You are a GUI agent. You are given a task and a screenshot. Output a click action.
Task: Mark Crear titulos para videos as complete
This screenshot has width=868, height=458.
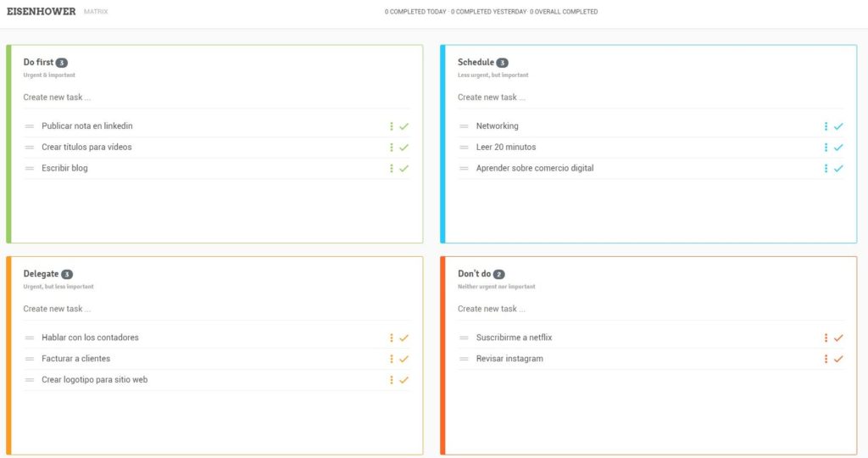click(x=404, y=148)
